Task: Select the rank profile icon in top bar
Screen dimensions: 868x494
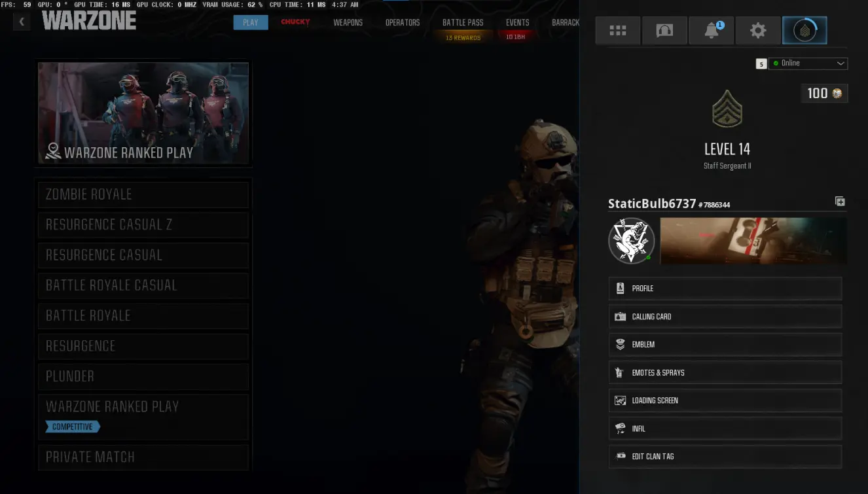Action: pyautogui.click(x=805, y=31)
